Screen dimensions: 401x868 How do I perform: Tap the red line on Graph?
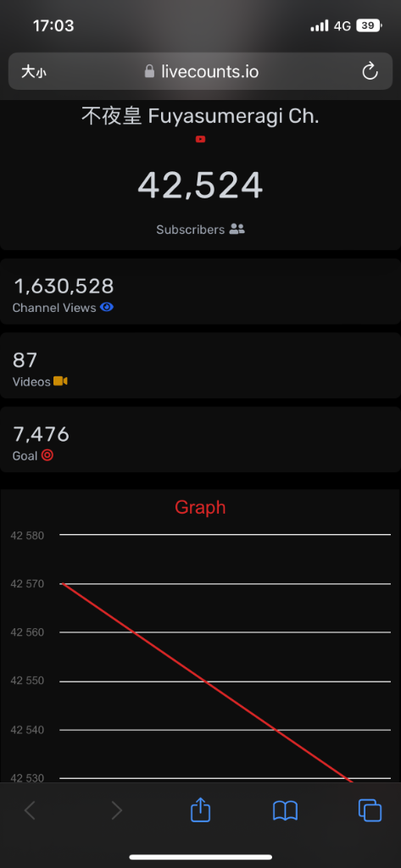(206, 682)
